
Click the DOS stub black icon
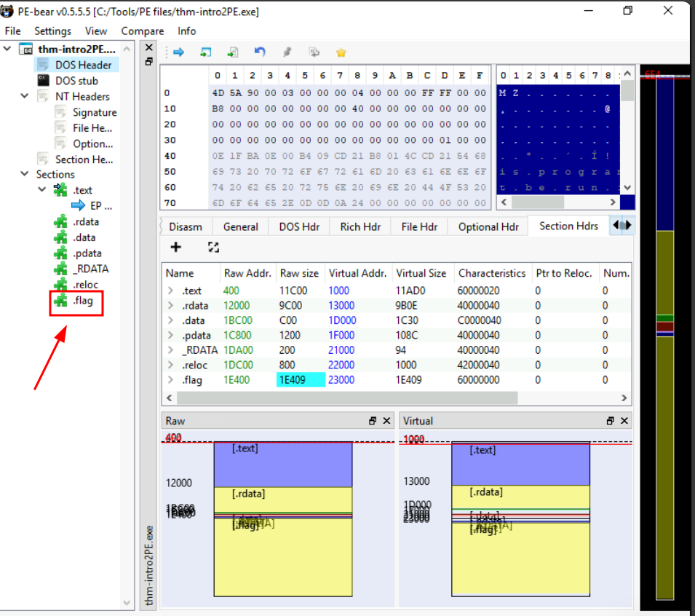tap(43, 80)
